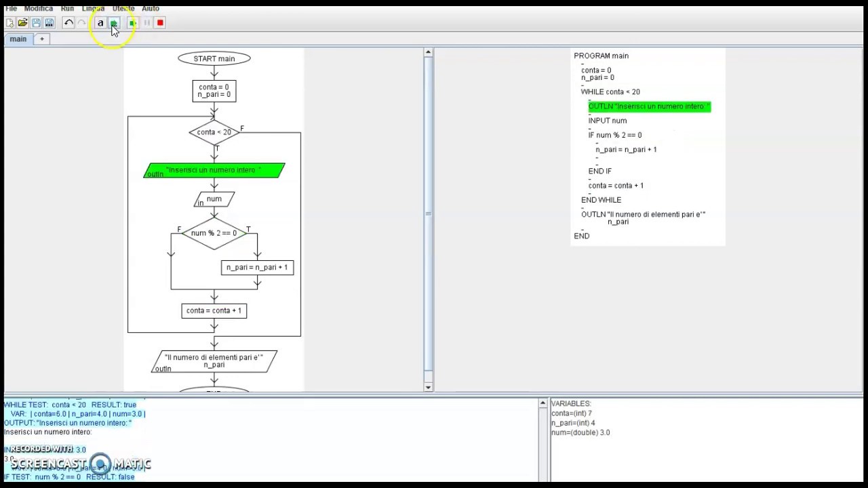The height and width of the screenshot is (488, 868).
Task: Open the Modifica menu
Action: coord(39,8)
